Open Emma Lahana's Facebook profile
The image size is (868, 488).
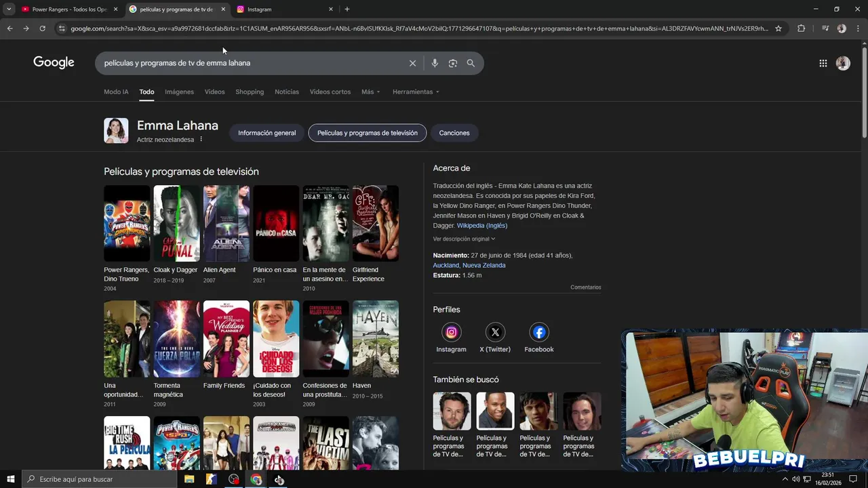(539, 338)
